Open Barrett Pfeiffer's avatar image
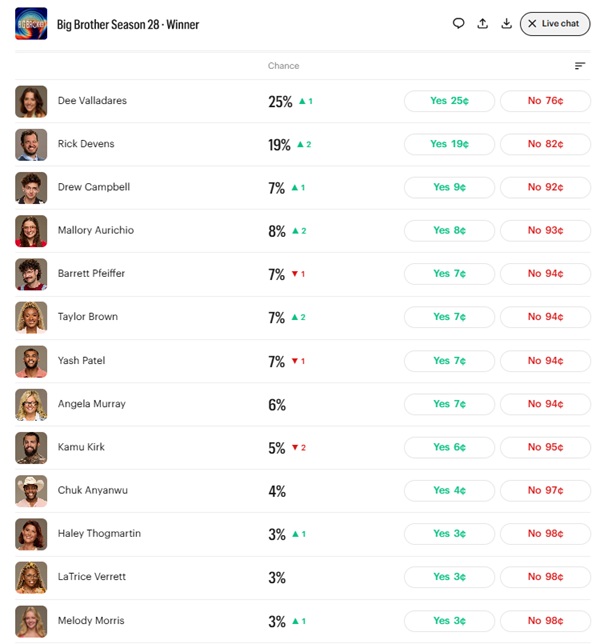This screenshot has height=644, width=596. coord(31,274)
